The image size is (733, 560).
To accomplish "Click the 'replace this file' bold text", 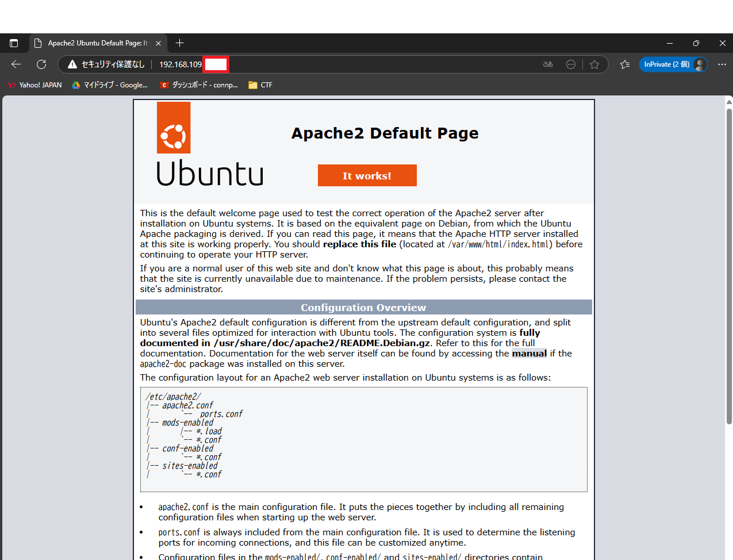I will pyautogui.click(x=359, y=244).
